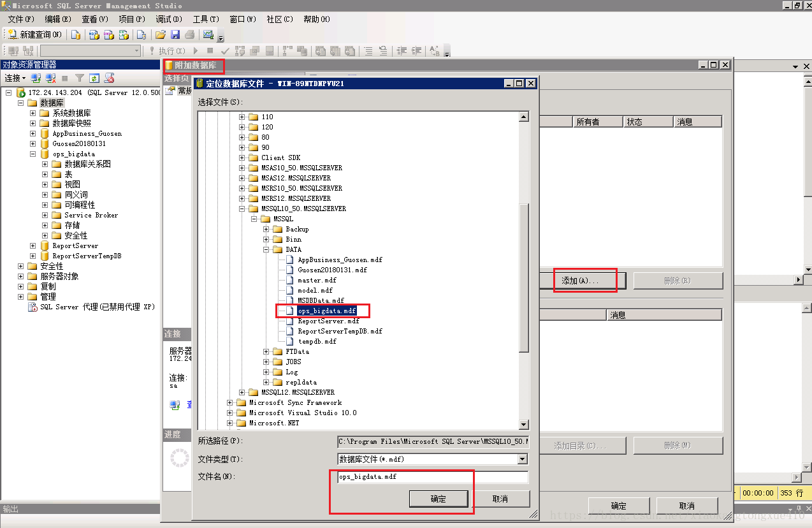Click the AppBusiness_Guosen database icon in Object Explorer
This screenshot has height=528, width=812.
pyautogui.click(x=45, y=133)
